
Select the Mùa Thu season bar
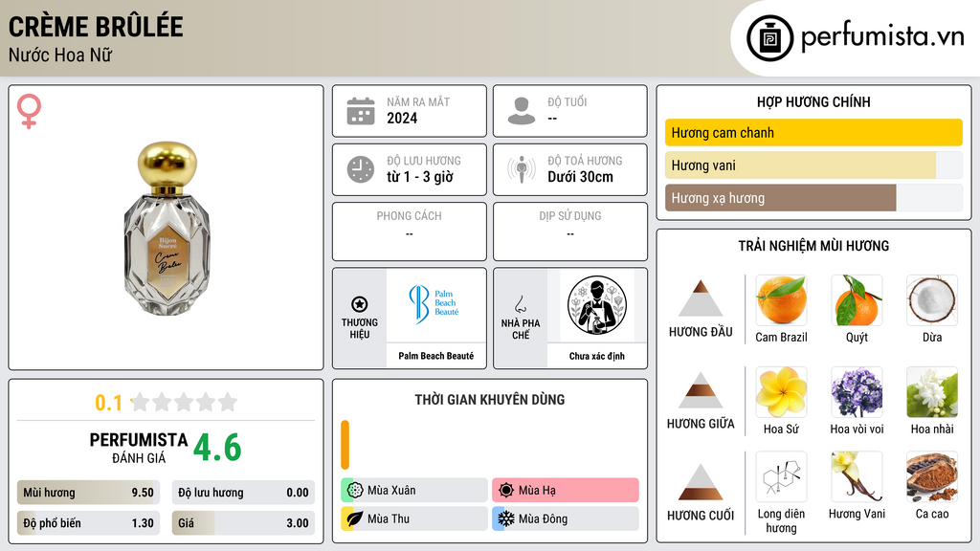414,518
